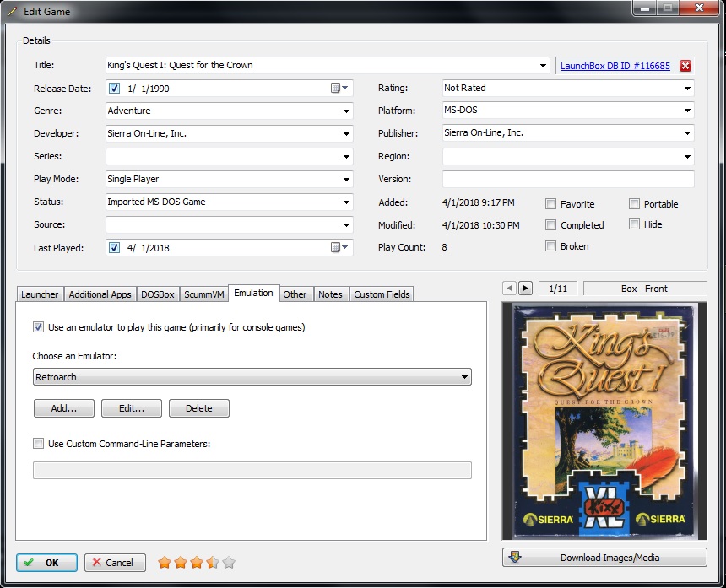
Task: Click the Version input field
Action: point(568,179)
